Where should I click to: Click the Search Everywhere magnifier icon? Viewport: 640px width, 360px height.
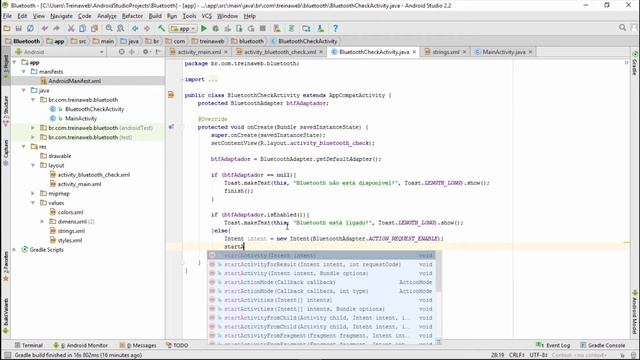click(x=622, y=28)
